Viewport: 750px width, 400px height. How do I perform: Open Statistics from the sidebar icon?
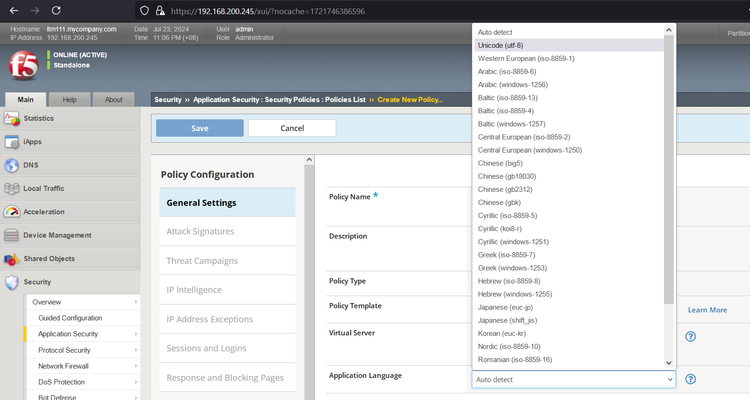(13, 119)
